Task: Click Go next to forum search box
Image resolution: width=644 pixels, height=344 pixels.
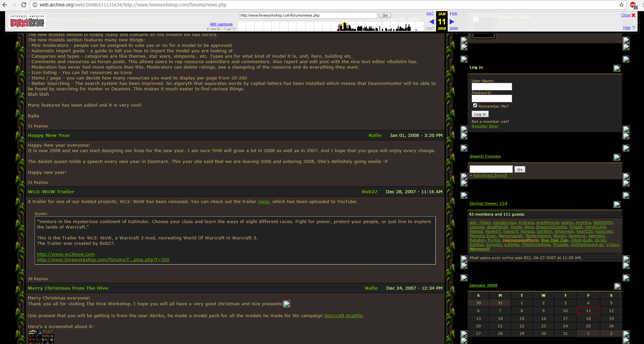Action: click(520, 169)
